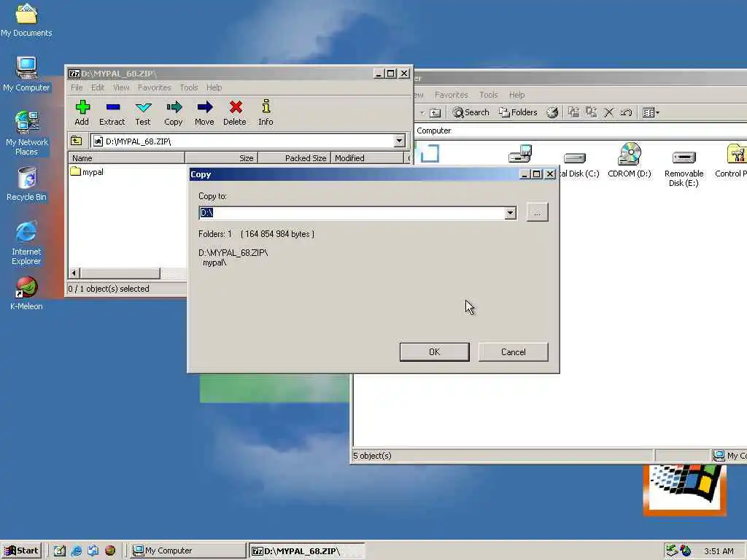Sort archive list by Modified column
Screen dimensions: 747x560
368,158
